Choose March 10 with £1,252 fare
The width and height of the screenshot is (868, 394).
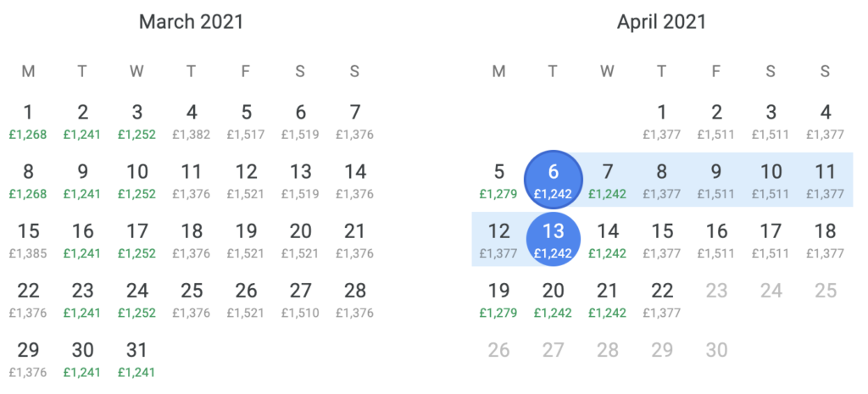coord(136,181)
